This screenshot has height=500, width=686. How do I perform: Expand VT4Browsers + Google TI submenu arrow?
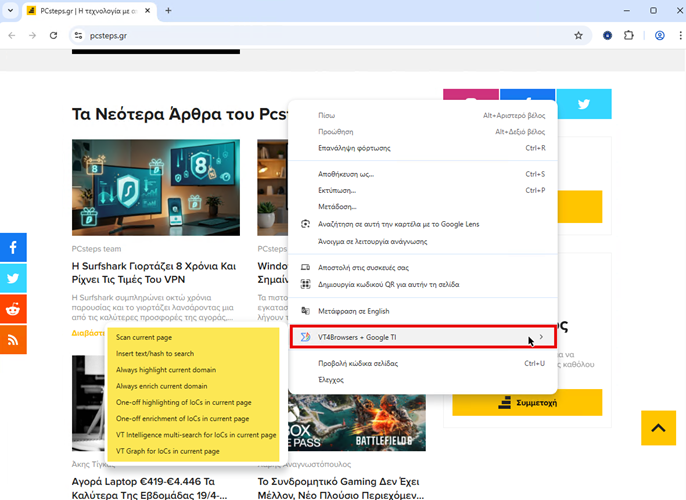pyautogui.click(x=541, y=337)
